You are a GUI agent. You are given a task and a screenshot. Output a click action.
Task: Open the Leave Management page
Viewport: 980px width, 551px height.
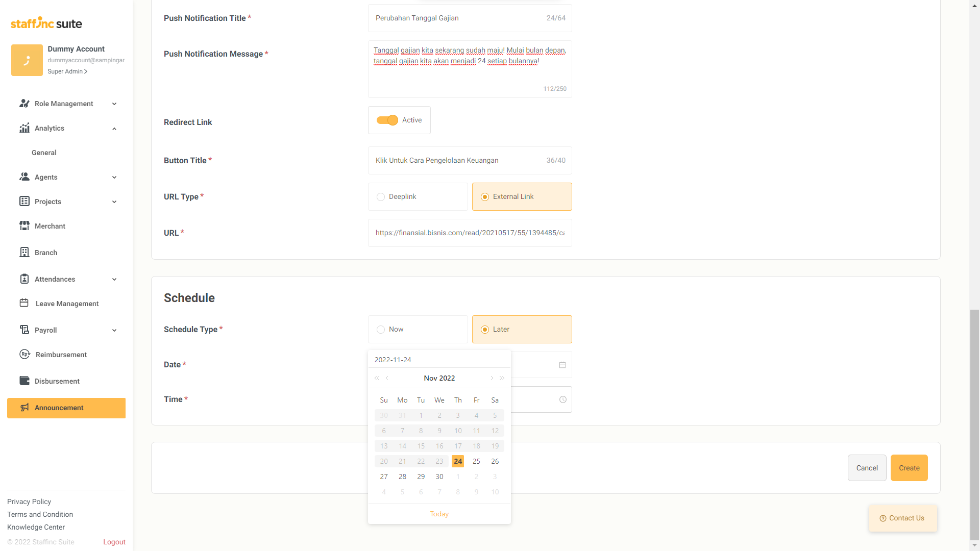[x=67, y=304]
